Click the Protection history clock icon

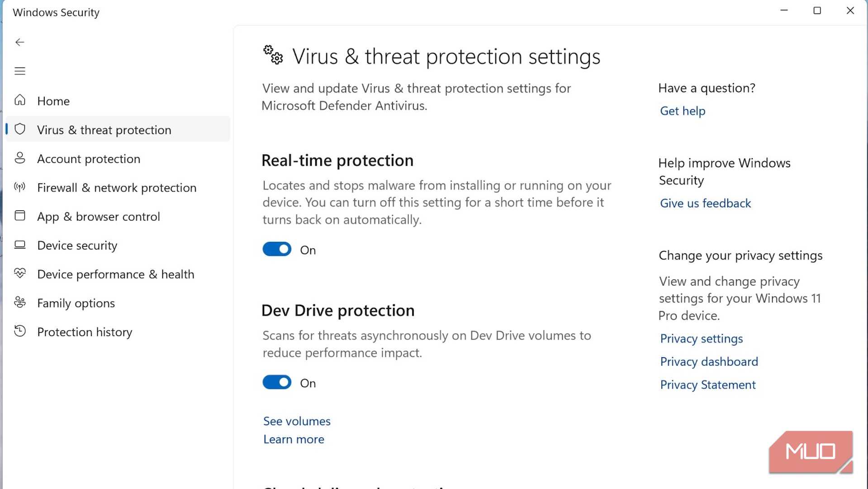[x=20, y=331]
